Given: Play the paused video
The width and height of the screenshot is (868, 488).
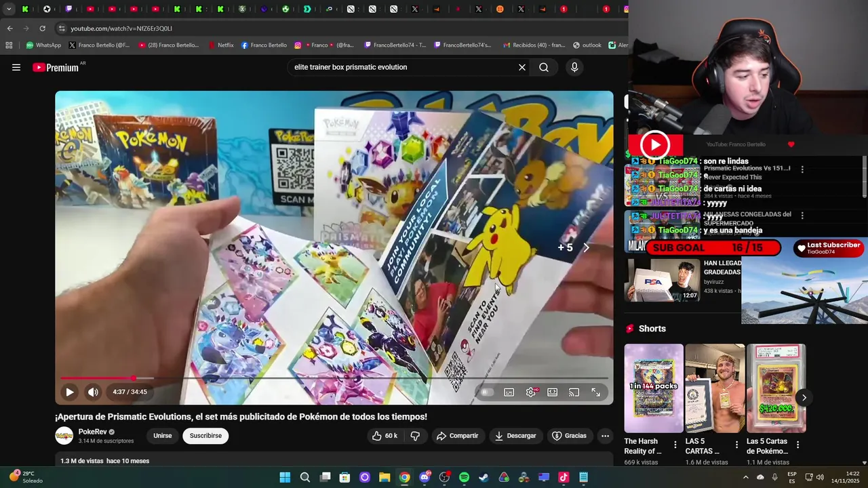Looking at the screenshot, I should (70, 392).
